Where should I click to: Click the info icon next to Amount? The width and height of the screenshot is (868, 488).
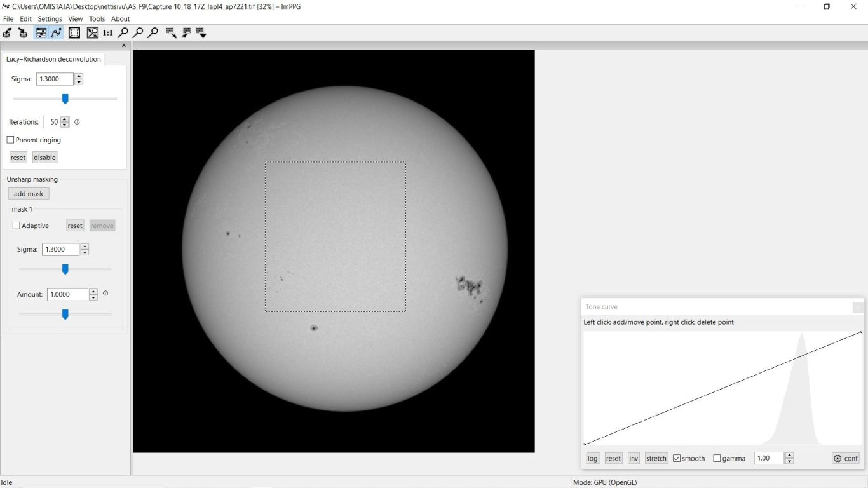(x=105, y=294)
